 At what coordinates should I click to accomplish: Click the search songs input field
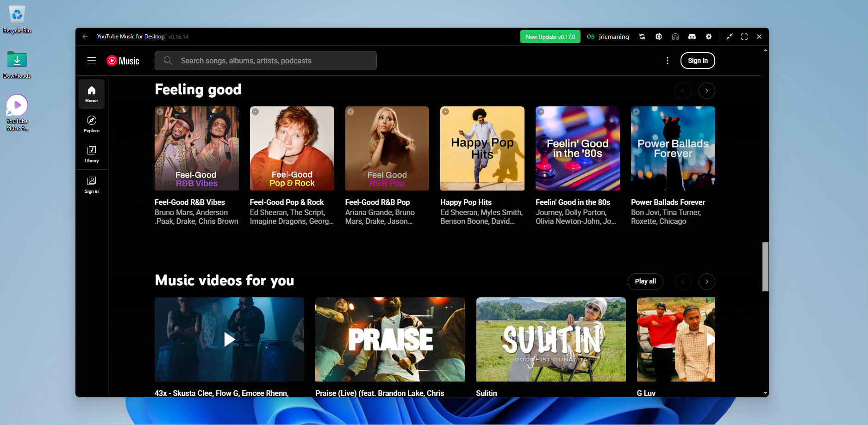point(273,61)
